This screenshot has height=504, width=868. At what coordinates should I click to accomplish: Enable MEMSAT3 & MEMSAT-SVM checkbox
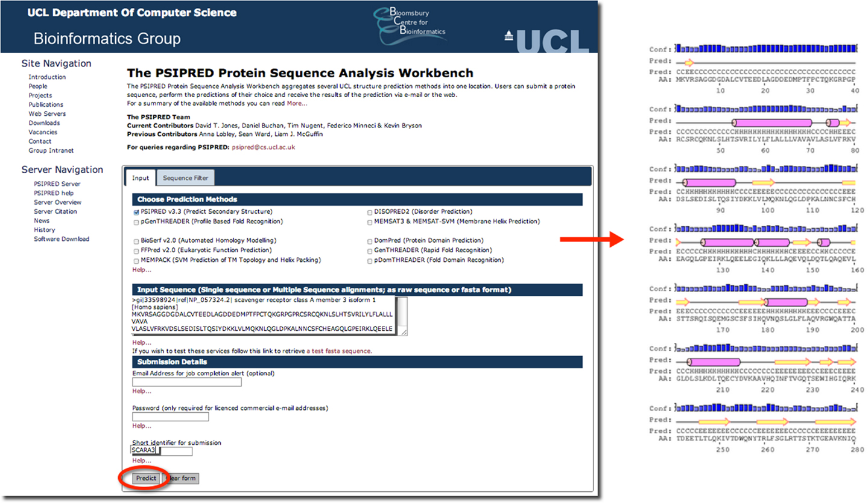pos(370,222)
